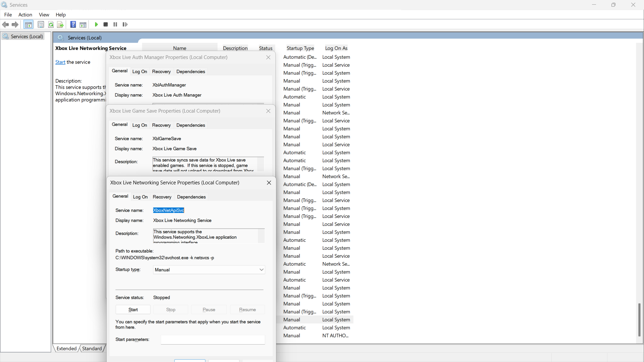Image resolution: width=644 pixels, height=362 pixels.
Task: Click the Start button in service dialog
Action: coord(133,310)
